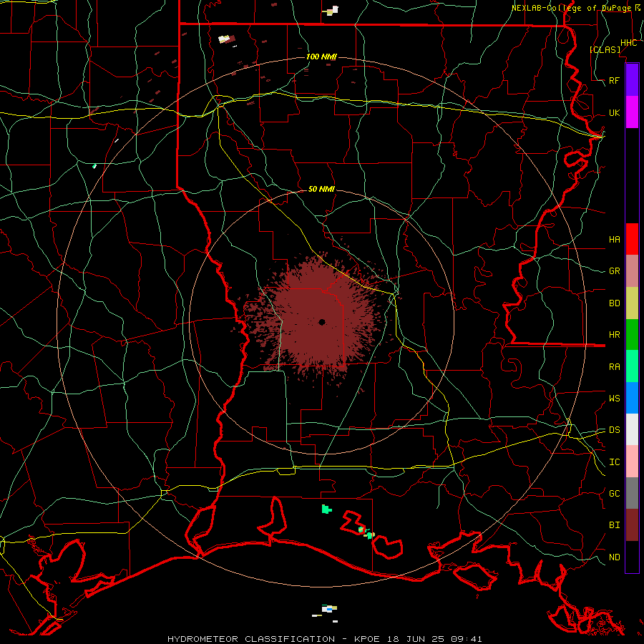
Task: Click the blue WS legend swatch
Action: (x=632, y=398)
